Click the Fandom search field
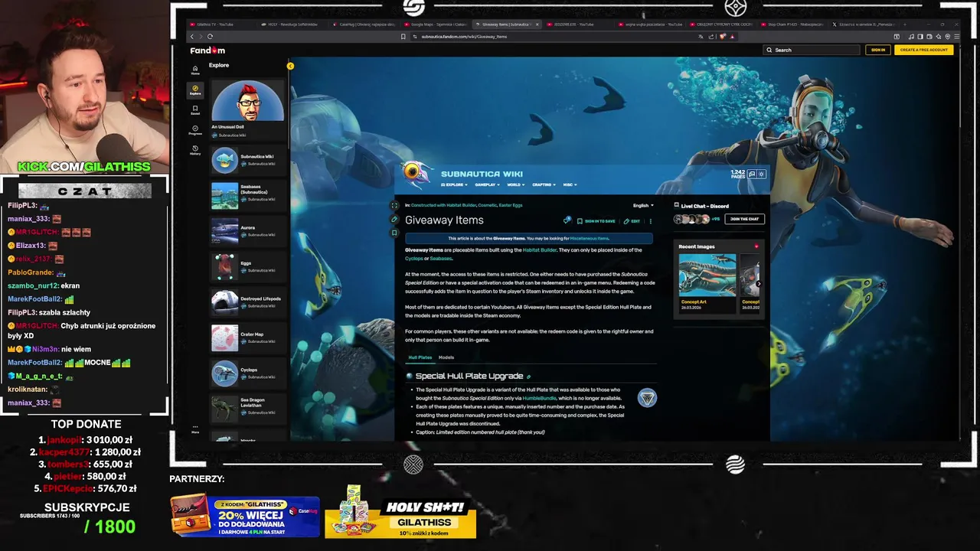980x551 pixels. [812, 50]
